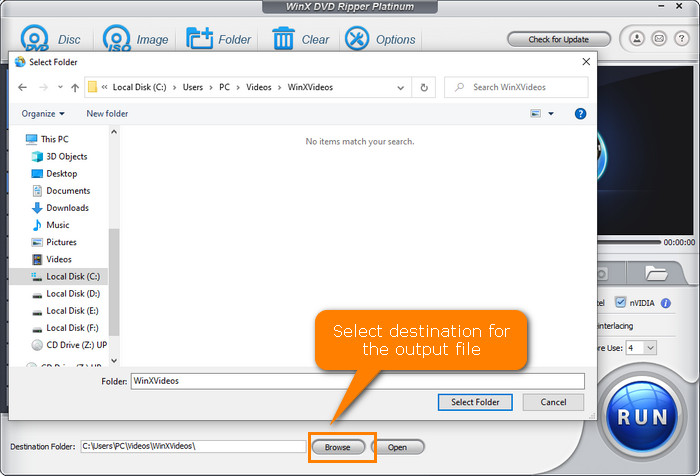Expand the address bar history dropdown
The image size is (700, 476).
(401, 88)
